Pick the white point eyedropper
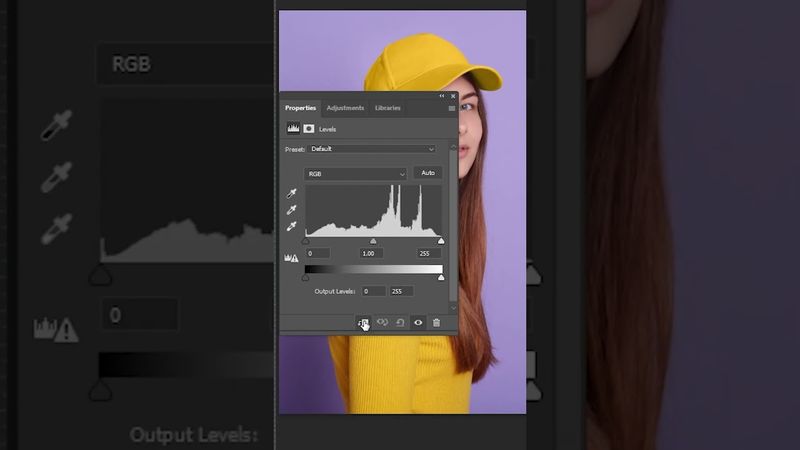Image resolution: width=800 pixels, height=450 pixels. [x=291, y=226]
